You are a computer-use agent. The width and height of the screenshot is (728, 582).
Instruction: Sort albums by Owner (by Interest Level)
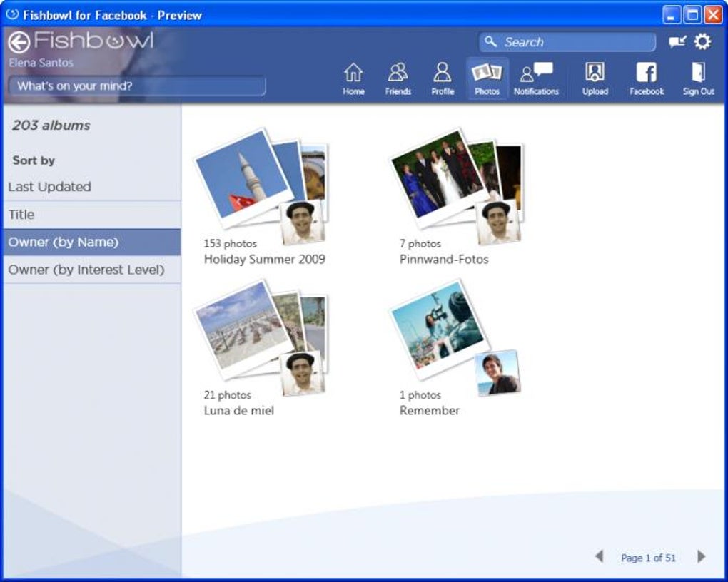(92, 270)
